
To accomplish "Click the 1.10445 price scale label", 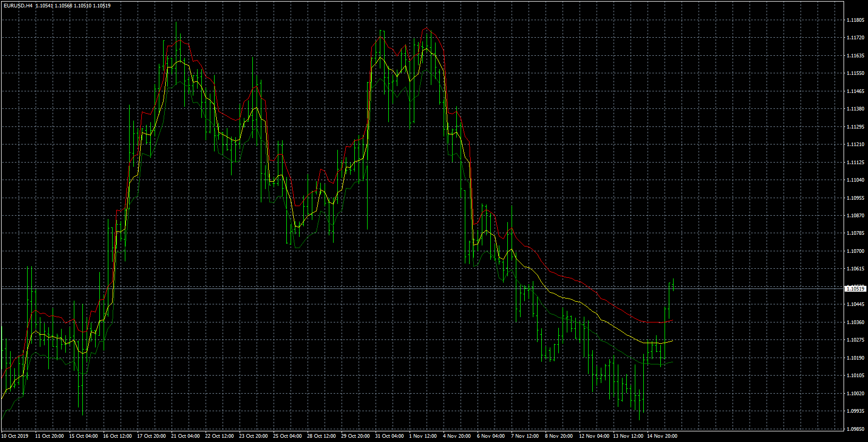I will [855, 304].
